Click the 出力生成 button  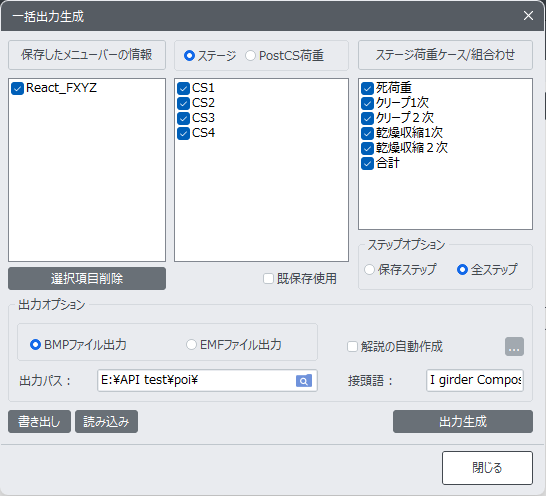(463, 421)
